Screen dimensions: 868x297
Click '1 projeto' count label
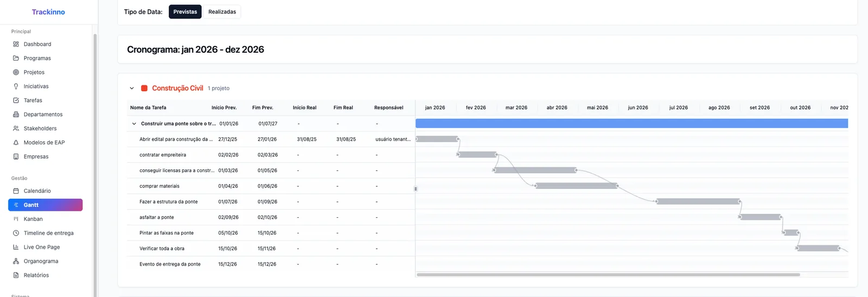[219, 89]
